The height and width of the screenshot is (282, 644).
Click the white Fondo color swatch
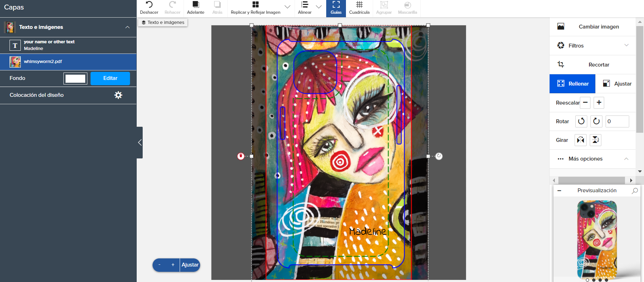click(x=75, y=79)
